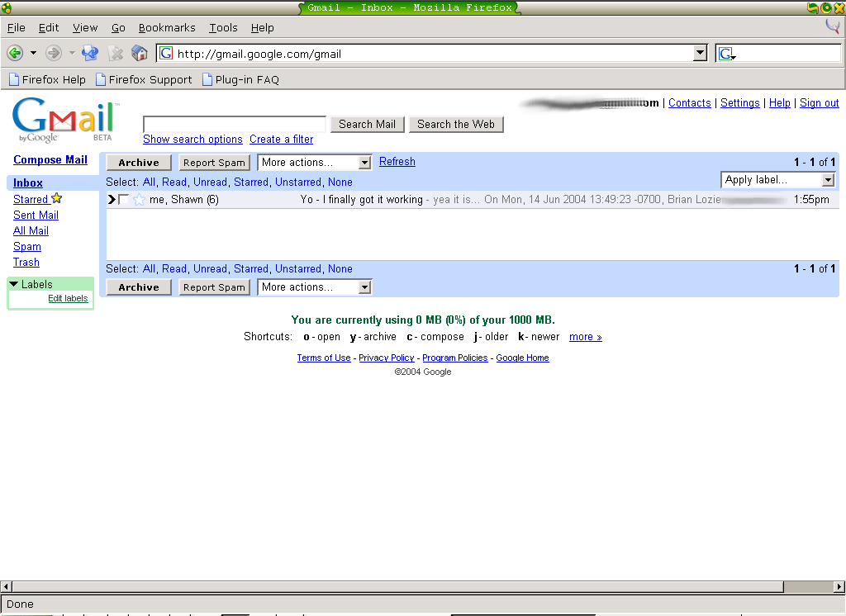The width and height of the screenshot is (846, 616).
Task: Tick the checkbox for me, Shawn conversation
Action: coord(124,200)
